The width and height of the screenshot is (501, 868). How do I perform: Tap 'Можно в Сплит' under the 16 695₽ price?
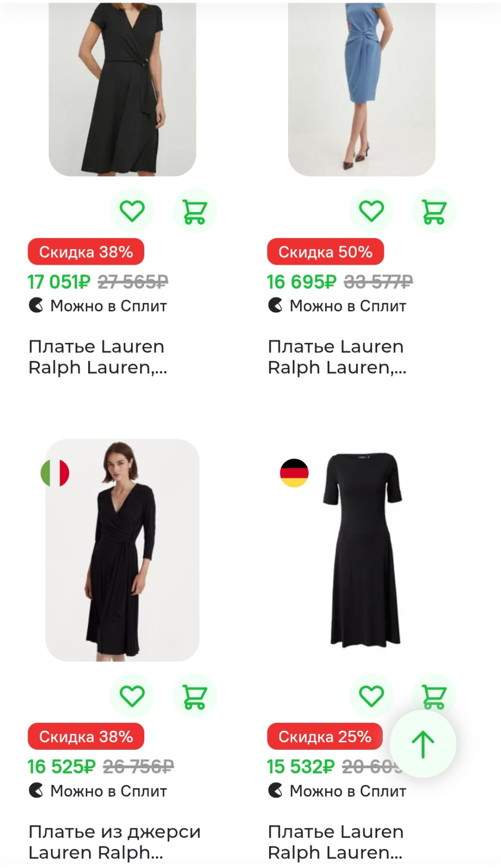(348, 306)
